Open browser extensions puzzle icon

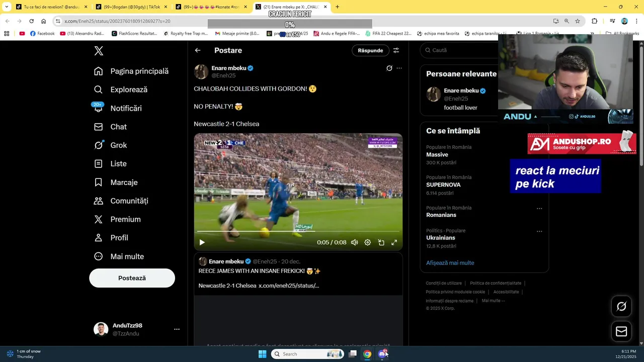(595, 21)
